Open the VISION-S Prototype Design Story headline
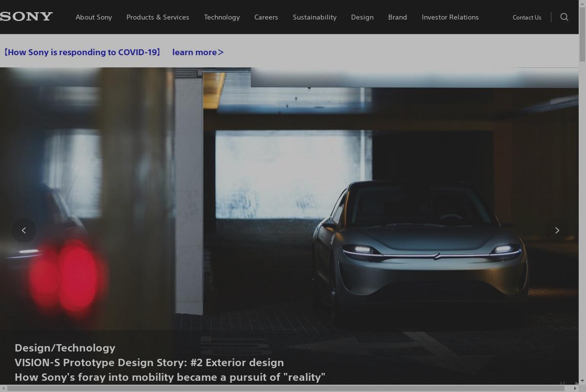The width and height of the screenshot is (586, 392). tap(149, 362)
